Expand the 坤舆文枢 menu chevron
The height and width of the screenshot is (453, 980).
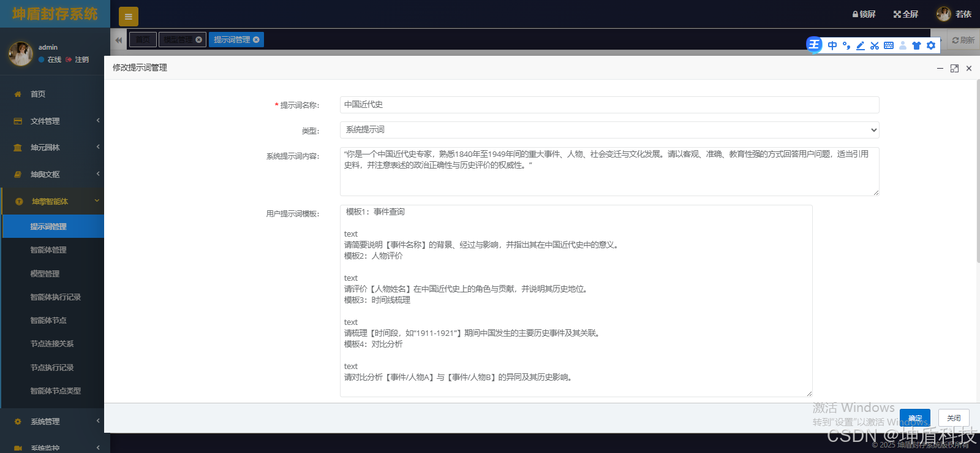click(98, 173)
